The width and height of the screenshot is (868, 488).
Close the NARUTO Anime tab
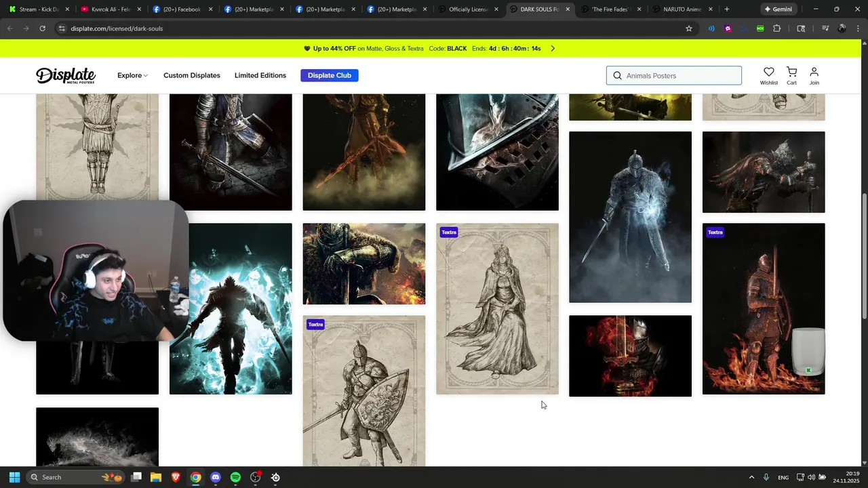[711, 9]
